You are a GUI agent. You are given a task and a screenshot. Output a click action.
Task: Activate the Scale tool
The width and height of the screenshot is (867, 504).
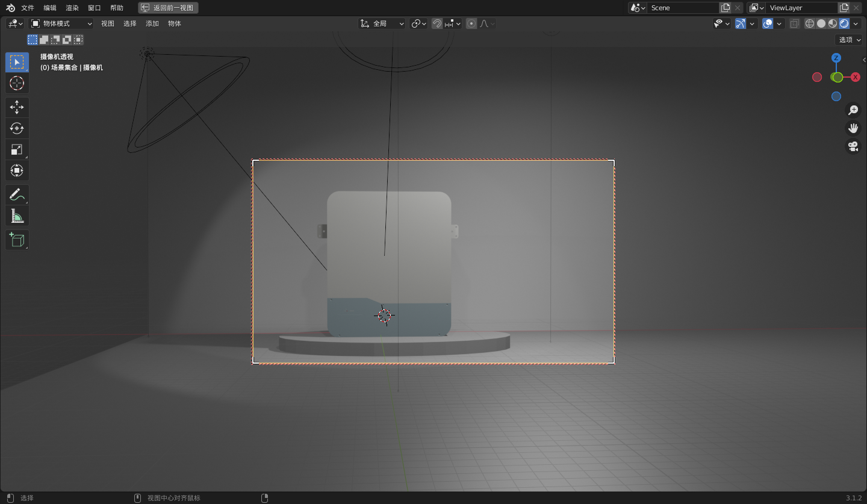point(17,149)
